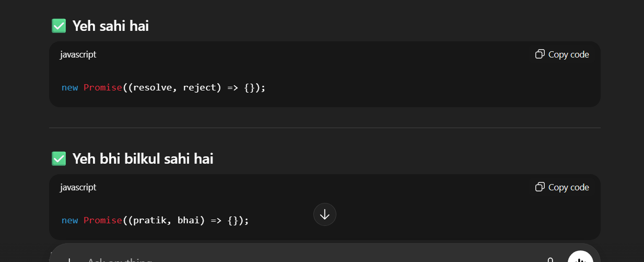Click the "Yeh sahi hai" heading

click(110, 26)
